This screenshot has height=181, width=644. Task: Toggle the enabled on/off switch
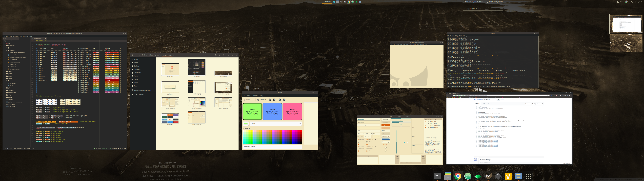386,148
